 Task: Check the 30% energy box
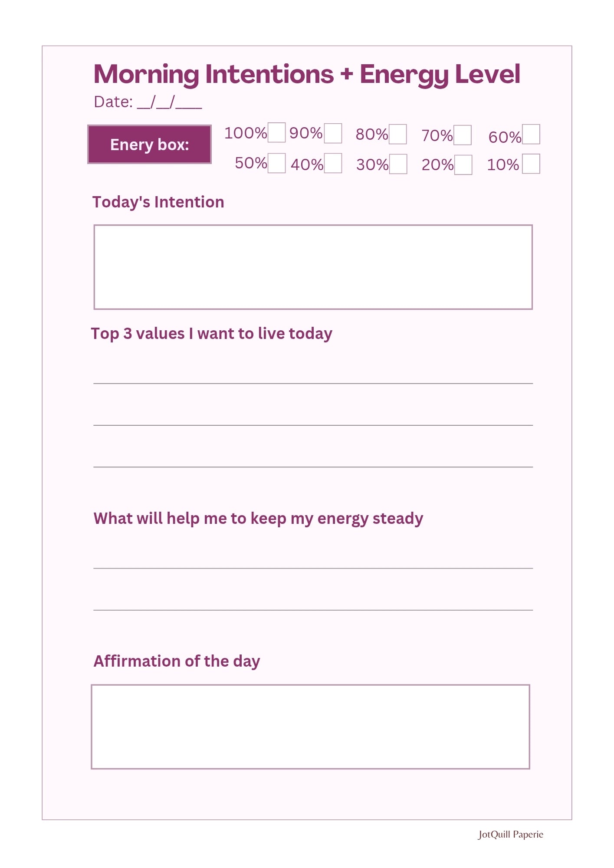click(x=398, y=164)
